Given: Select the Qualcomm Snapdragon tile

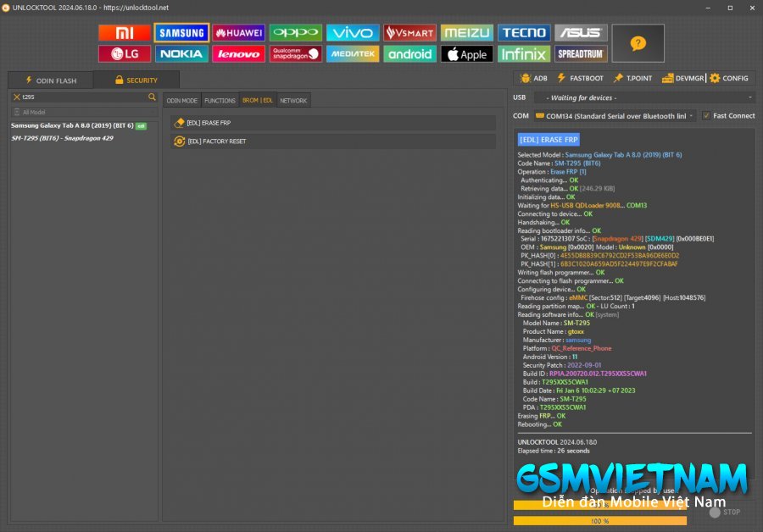Looking at the screenshot, I should 296,53.
